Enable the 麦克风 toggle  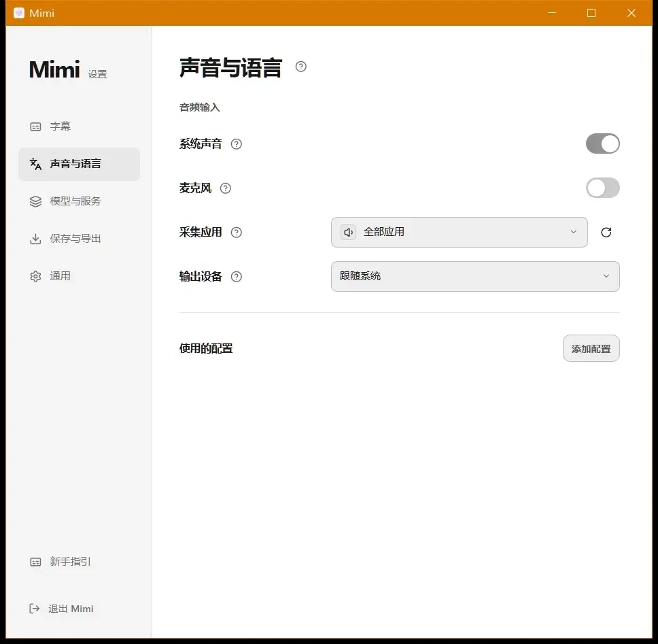[603, 188]
